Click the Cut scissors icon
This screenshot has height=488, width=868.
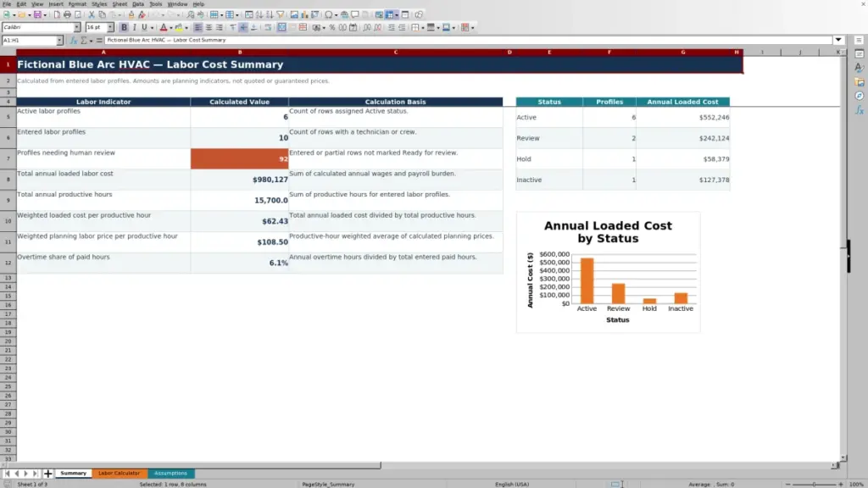pyautogui.click(x=92, y=15)
